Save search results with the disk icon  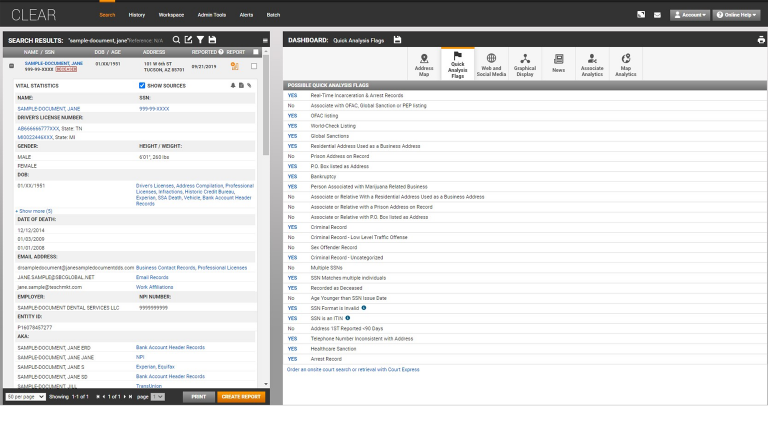pos(211,40)
